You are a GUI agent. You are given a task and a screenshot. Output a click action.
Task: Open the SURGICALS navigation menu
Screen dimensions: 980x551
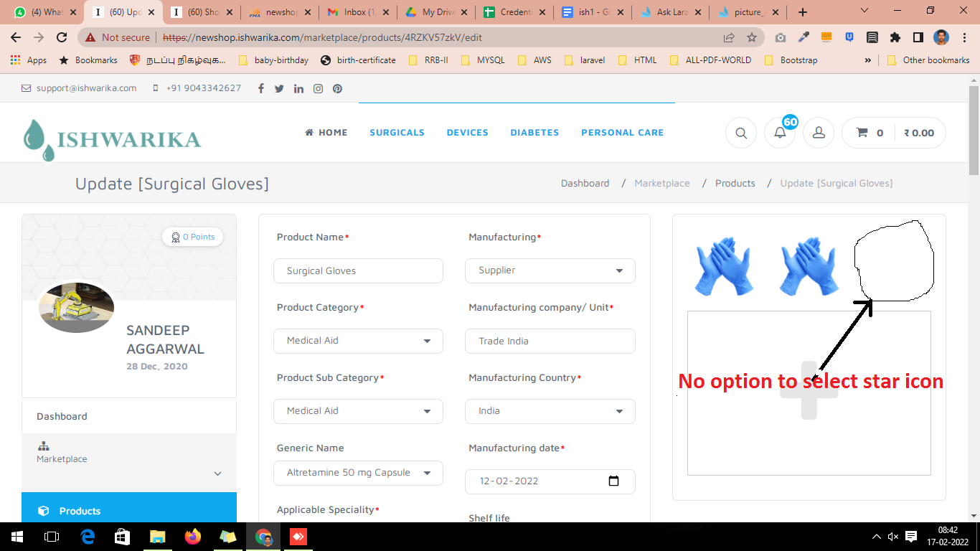[397, 133]
